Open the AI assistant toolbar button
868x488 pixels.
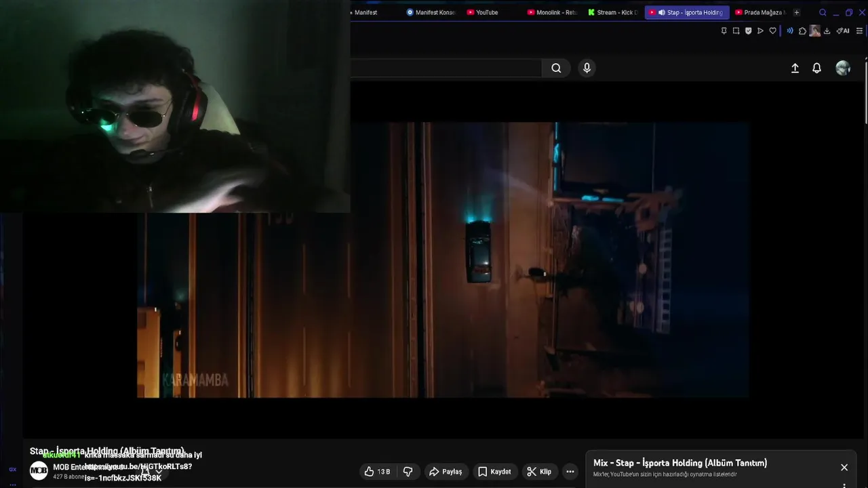(x=843, y=30)
